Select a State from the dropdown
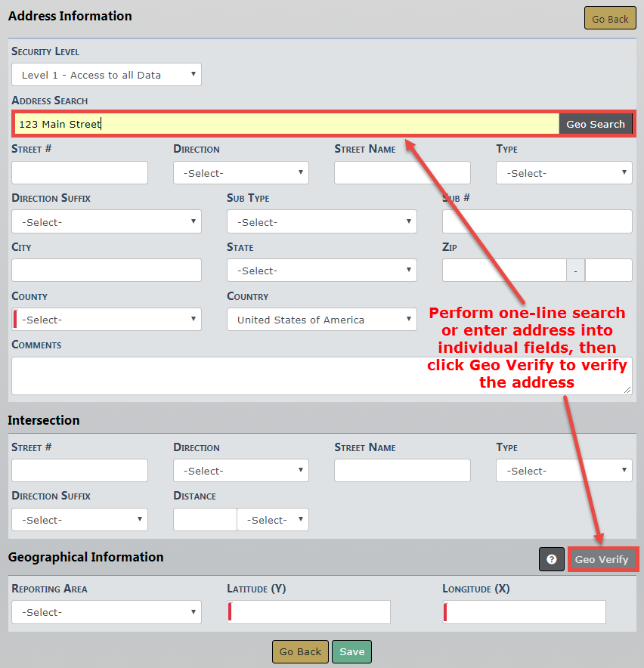Image resolution: width=644 pixels, height=668 pixels. (322, 271)
